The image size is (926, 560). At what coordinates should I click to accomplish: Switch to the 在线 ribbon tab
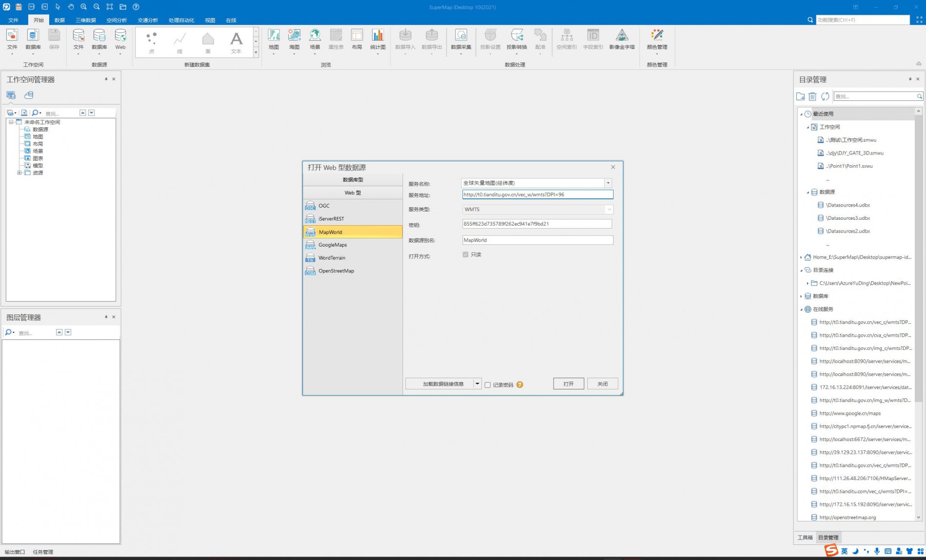231,20
